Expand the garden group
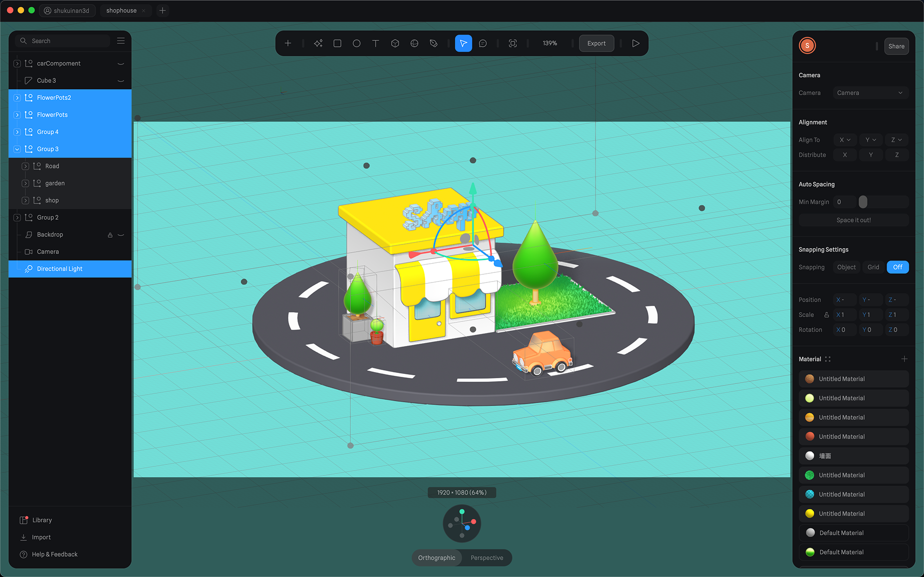 pyautogui.click(x=26, y=183)
